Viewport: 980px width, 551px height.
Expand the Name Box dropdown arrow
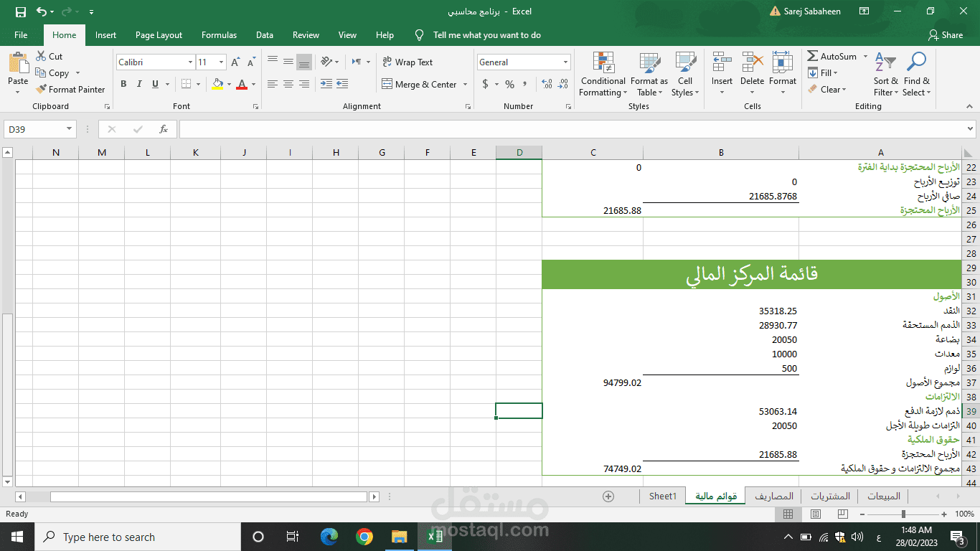click(x=70, y=129)
